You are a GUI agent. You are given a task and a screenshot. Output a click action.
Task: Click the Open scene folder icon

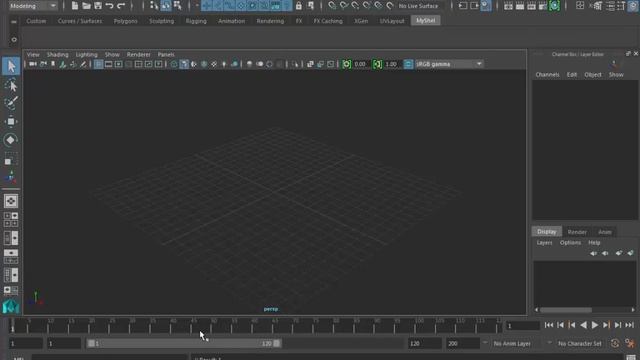[x=86, y=6]
